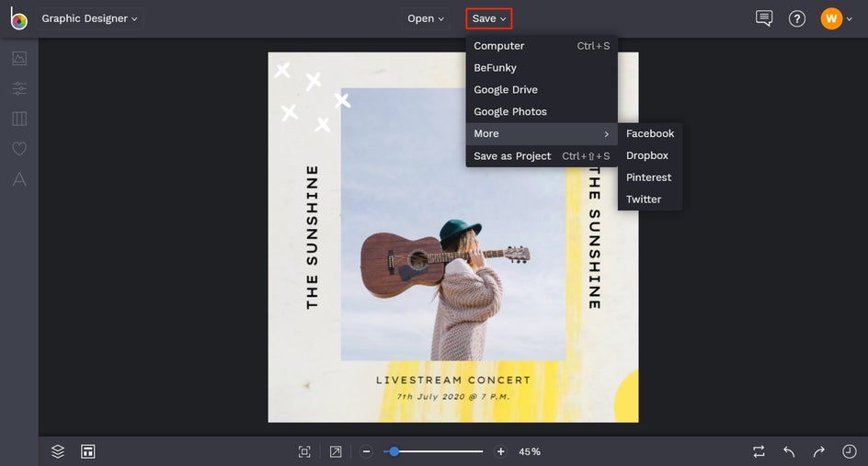The width and height of the screenshot is (868, 466).
Task: Click the zoom in plus button
Action: 500,451
